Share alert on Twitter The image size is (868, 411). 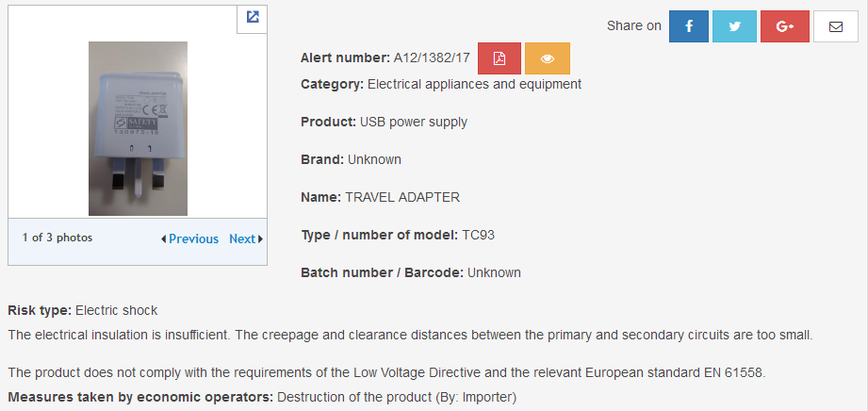point(734,26)
